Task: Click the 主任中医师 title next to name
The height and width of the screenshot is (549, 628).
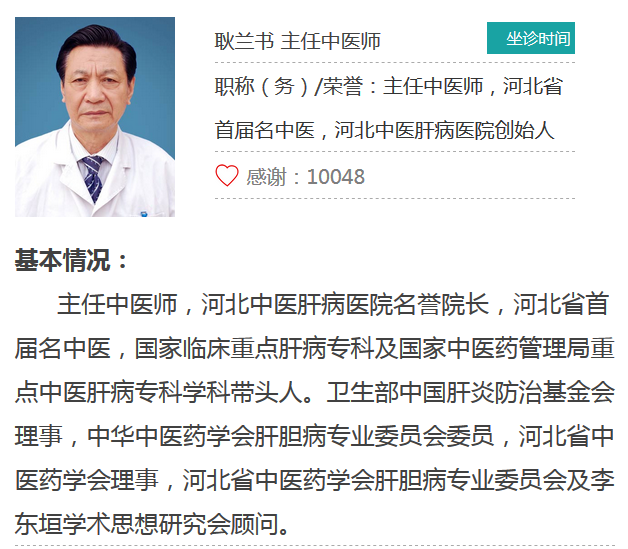Action: click(330, 41)
